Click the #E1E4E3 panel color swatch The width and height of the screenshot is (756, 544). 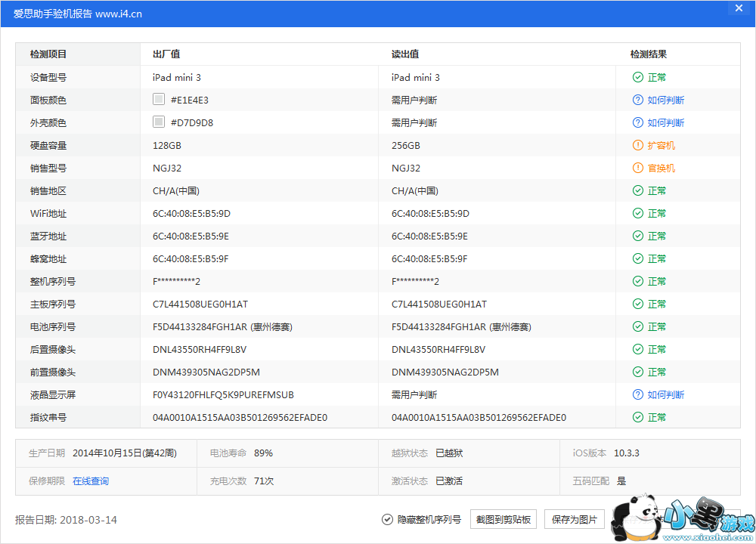coord(159,100)
